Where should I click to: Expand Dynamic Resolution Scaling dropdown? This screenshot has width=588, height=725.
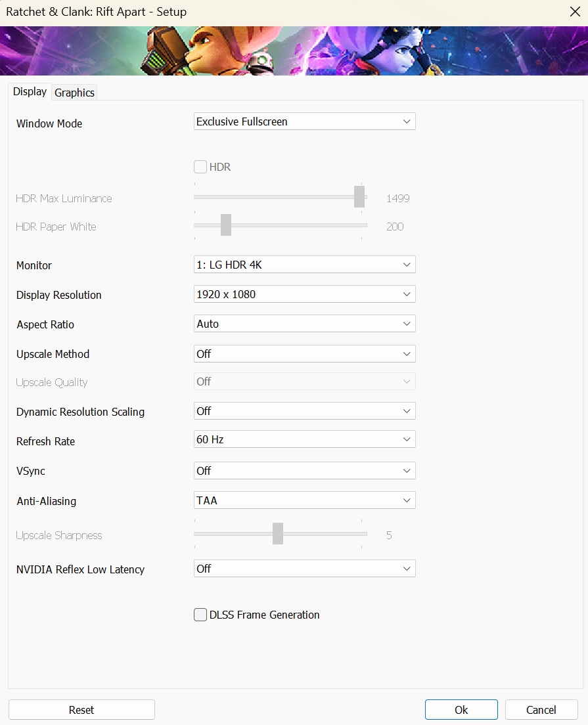coord(304,411)
